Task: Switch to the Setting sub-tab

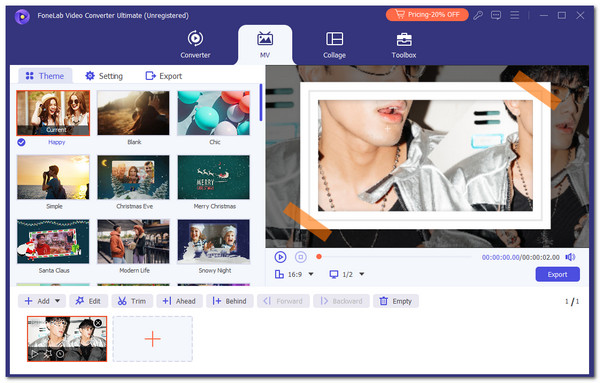Action: click(104, 76)
